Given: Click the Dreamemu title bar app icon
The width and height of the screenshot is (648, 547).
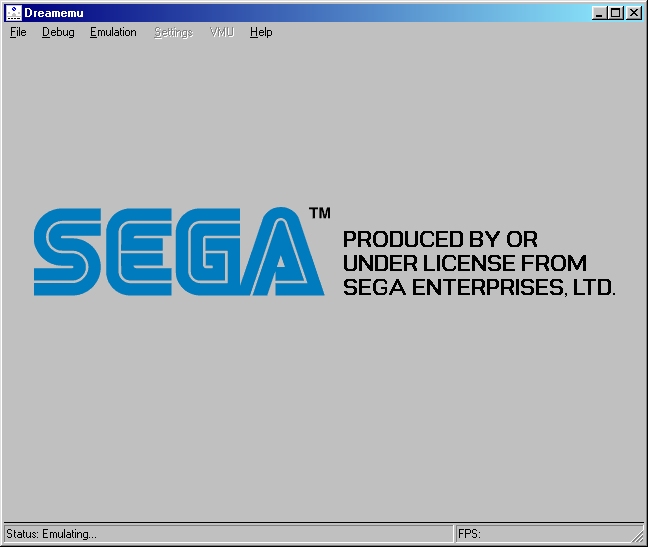Looking at the screenshot, I should (x=13, y=13).
